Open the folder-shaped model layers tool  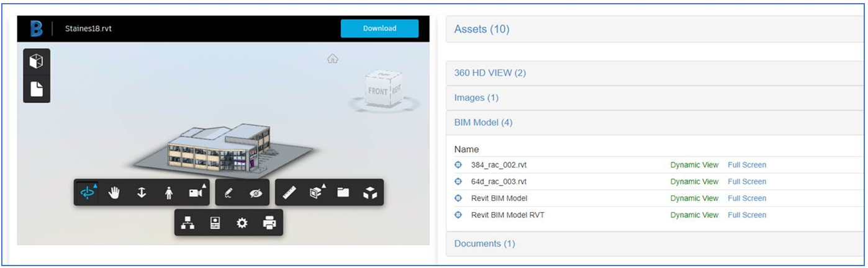tap(343, 193)
